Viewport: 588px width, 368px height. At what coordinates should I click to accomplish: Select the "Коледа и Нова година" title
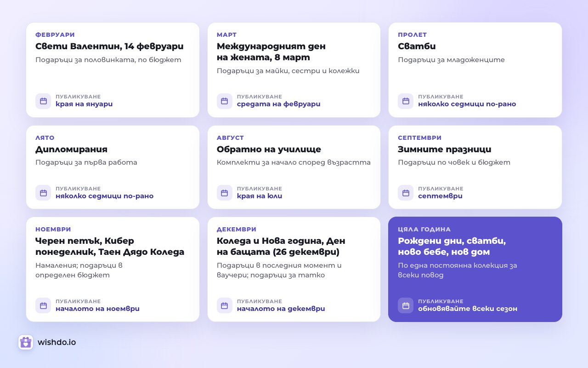(281, 247)
